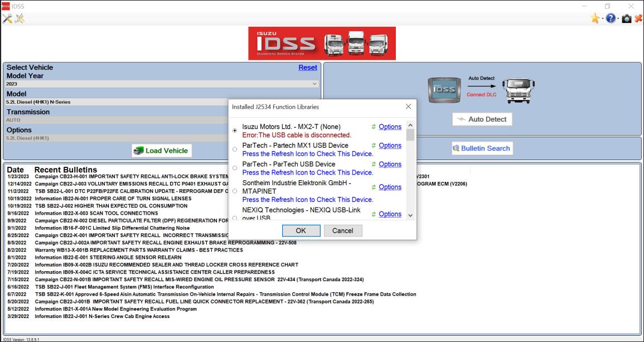Open Options for Sontheim MTAPINET
The image size is (644, 342).
tap(390, 187)
